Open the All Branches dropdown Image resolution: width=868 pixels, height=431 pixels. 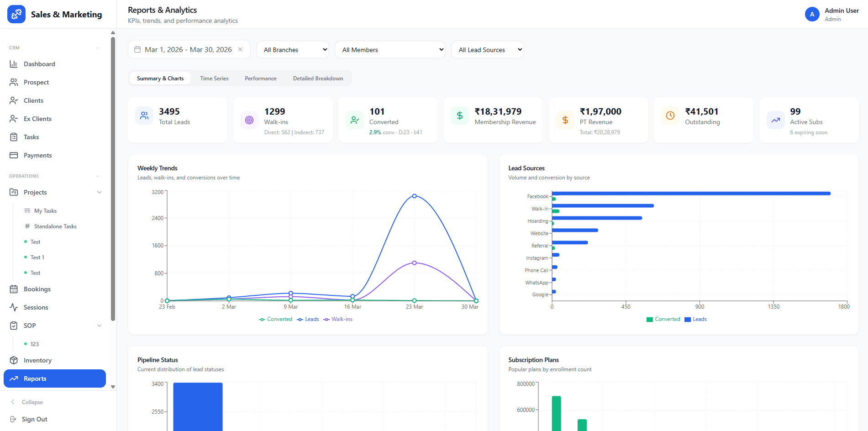(293, 50)
